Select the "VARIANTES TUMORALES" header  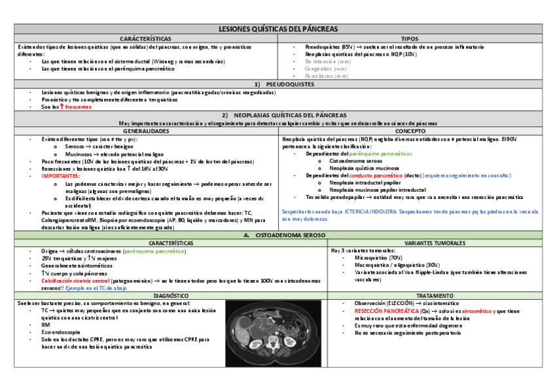click(435, 243)
